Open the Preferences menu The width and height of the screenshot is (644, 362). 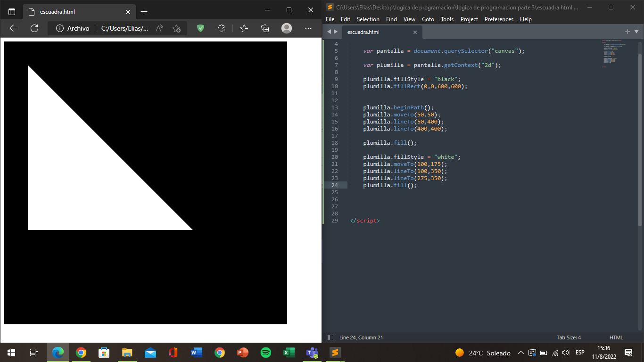point(499,19)
